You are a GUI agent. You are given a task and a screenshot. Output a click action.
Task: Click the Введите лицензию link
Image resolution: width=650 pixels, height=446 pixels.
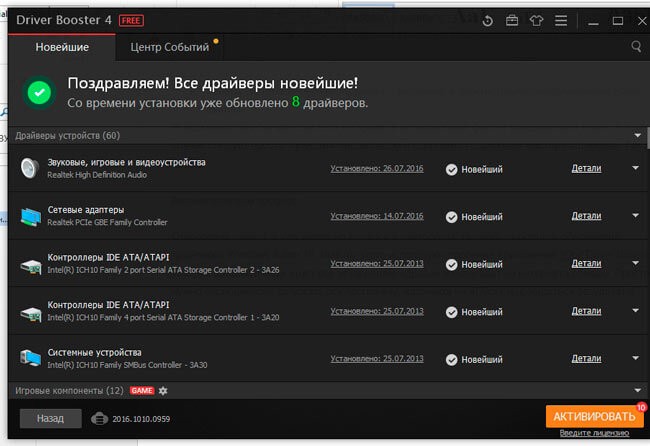[594, 432]
